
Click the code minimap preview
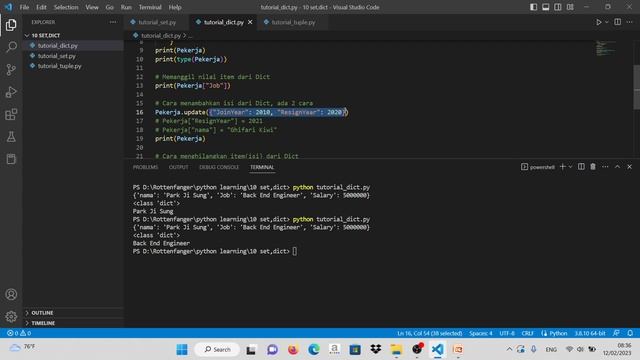click(x=606, y=48)
